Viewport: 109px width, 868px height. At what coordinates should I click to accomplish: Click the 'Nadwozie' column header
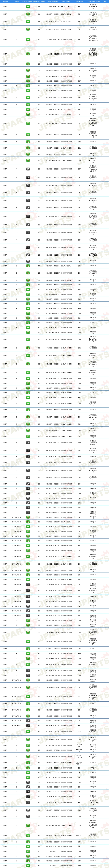pos(79,1)
